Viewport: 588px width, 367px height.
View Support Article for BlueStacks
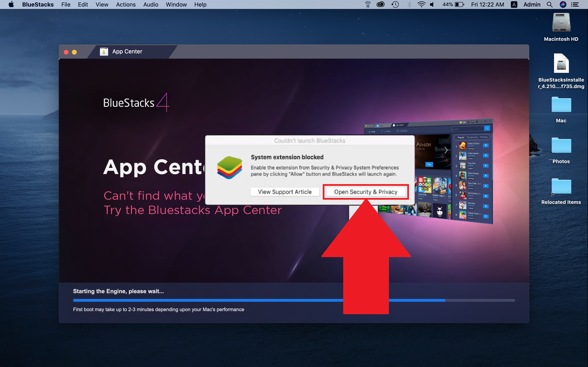pos(284,191)
